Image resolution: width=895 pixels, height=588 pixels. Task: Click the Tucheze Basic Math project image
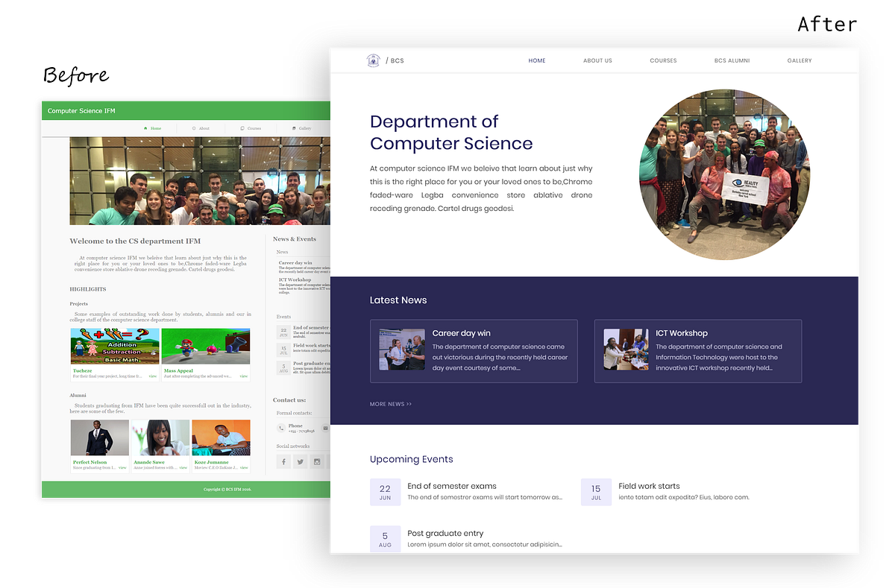click(115, 347)
